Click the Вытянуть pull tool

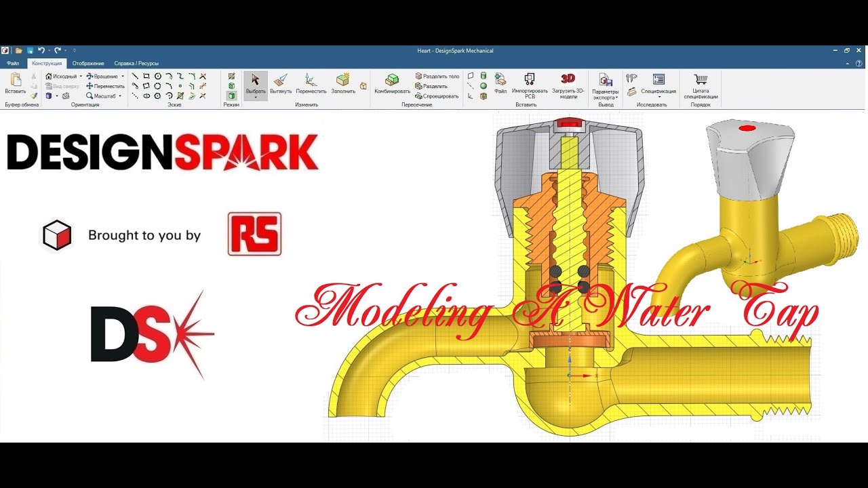[x=281, y=84]
